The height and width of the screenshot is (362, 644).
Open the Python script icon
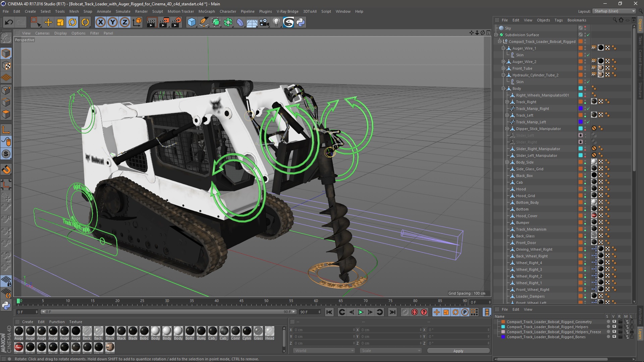pos(301,22)
